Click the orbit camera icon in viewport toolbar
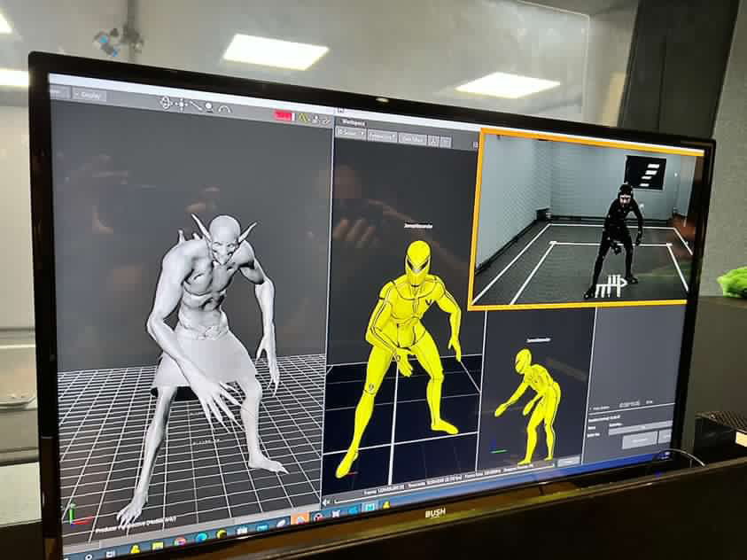This screenshot has height=560, width=747. coord(165,103)
